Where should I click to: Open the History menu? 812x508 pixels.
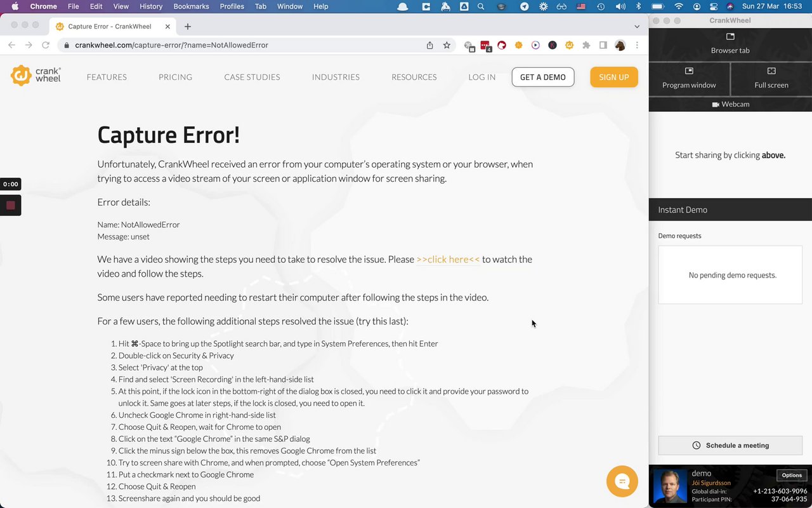[151, 6]
